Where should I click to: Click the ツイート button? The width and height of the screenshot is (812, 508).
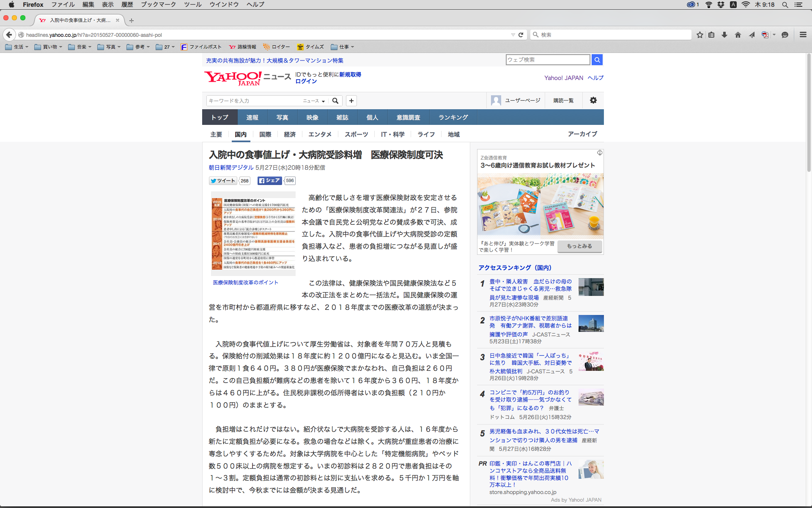[x=223, y=181]
